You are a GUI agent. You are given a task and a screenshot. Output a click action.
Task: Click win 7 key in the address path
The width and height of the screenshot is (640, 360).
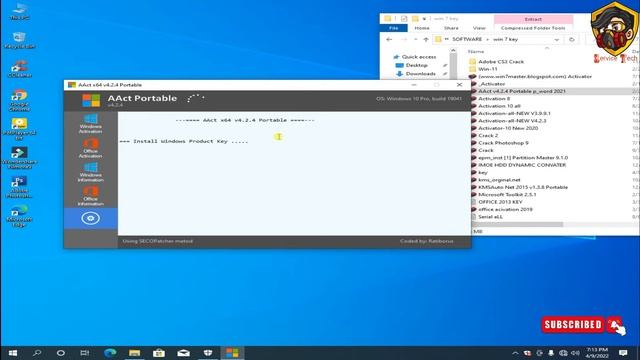(x=505, y=39)
